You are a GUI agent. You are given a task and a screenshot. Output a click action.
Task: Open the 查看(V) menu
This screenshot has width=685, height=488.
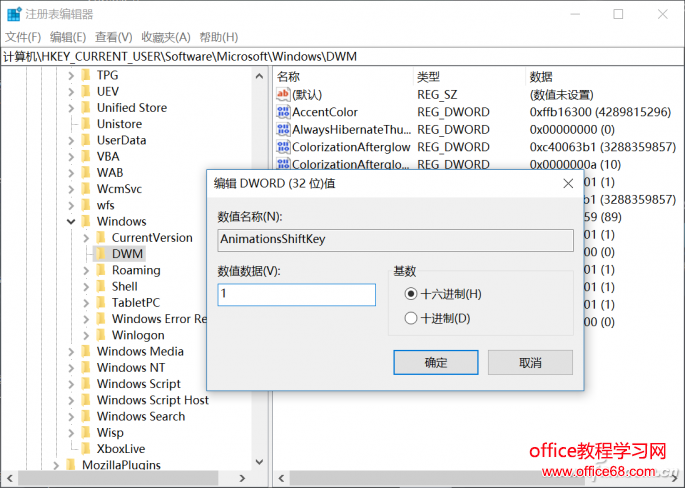(114, 37)
